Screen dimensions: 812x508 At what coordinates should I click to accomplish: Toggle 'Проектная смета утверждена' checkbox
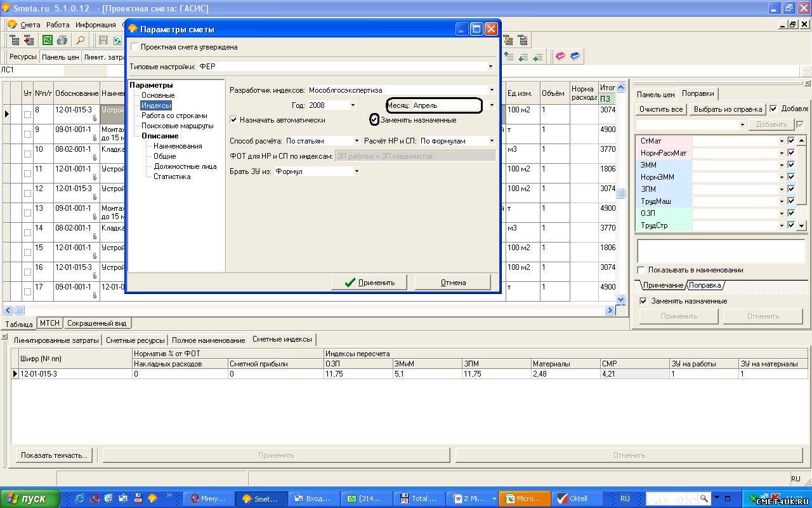tap(134, 47)
